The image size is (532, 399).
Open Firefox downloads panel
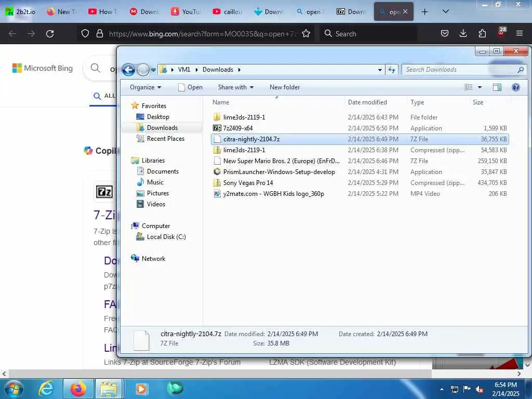tap(463, 34)
